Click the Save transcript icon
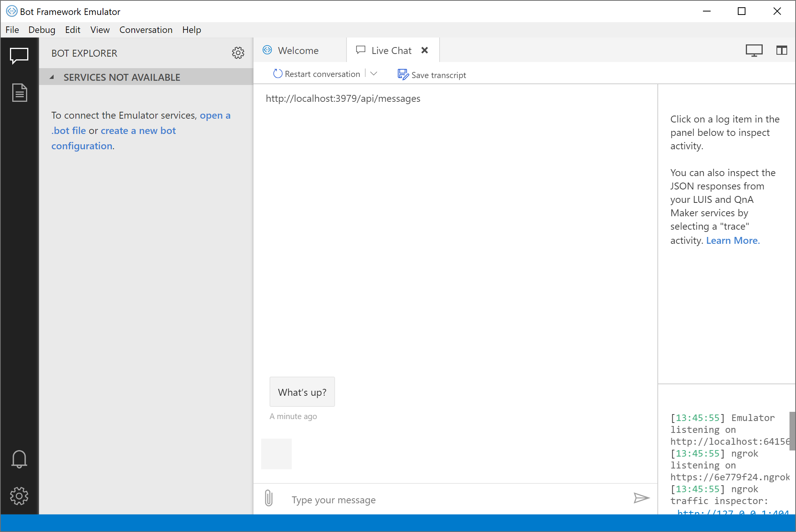Viewport: 796px width, 532px height. 403,74
